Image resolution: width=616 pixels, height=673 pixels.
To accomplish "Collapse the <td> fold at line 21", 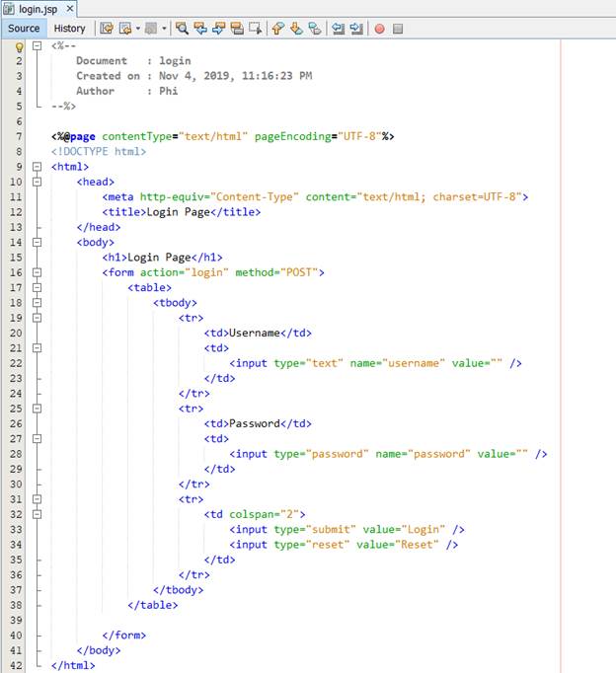I will click(x=38, y=347).
